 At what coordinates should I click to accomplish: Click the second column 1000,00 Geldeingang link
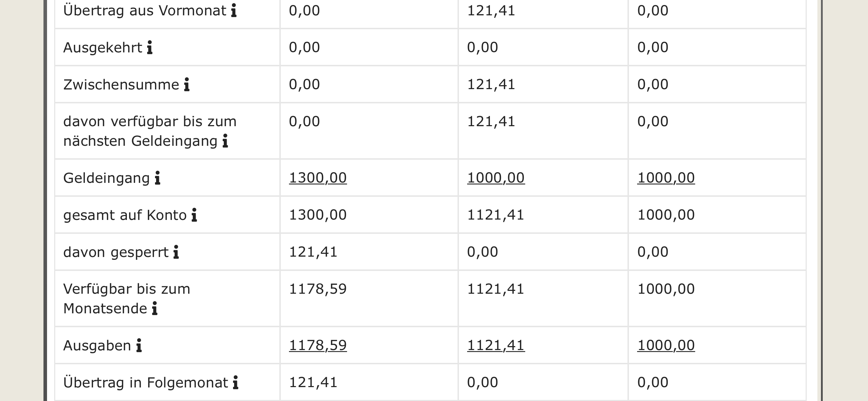[496, 178]
